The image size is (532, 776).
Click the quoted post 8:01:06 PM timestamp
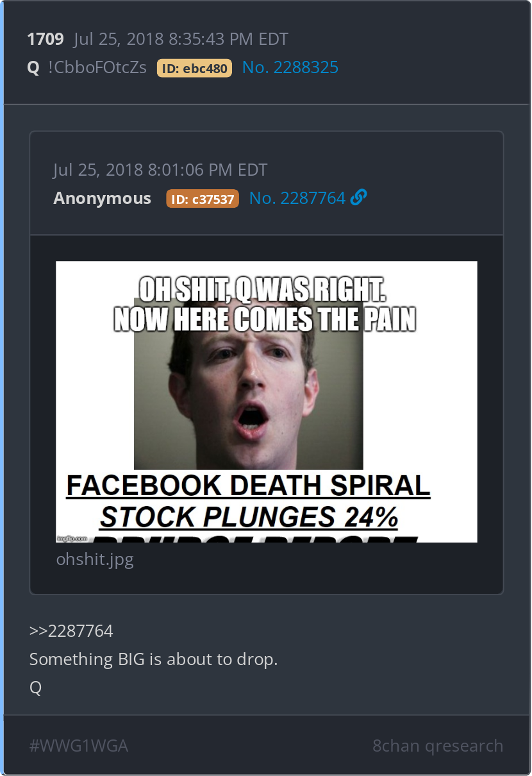pyautogui.click(x=160, y=170)
